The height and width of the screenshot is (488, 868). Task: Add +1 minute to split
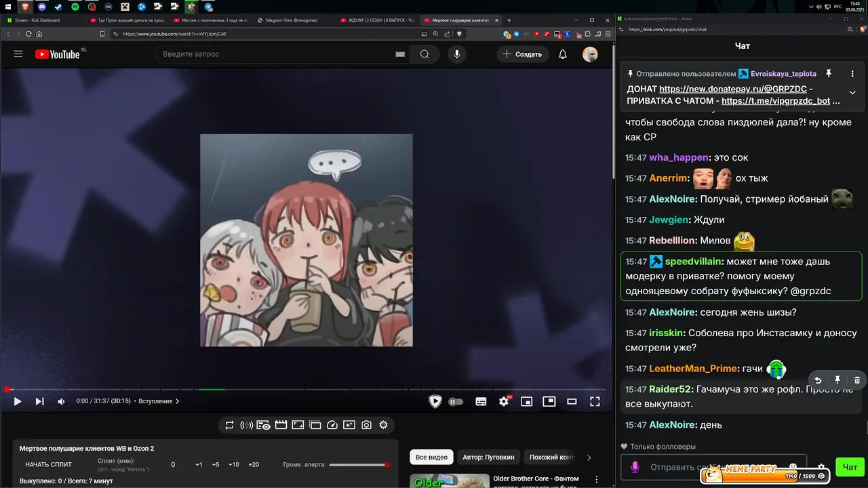click(x=199, y=465)
